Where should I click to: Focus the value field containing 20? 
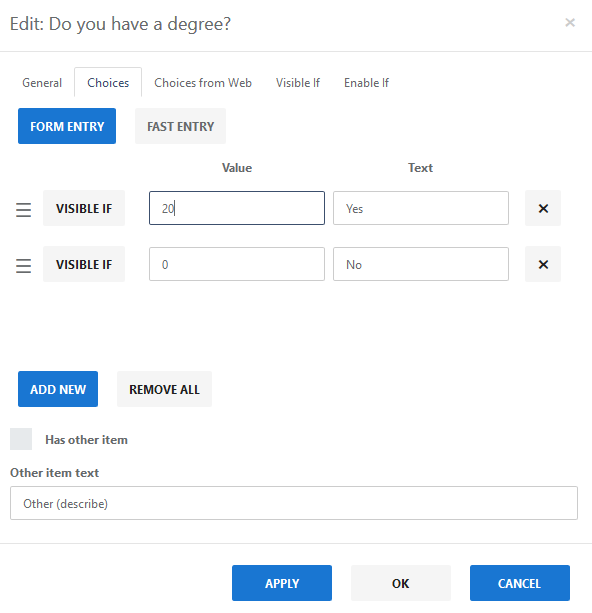[237, 208]
